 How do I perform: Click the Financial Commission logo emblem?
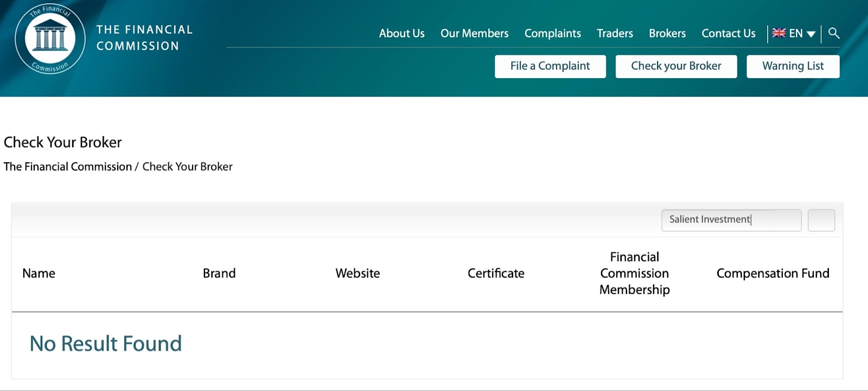(50, 39)
